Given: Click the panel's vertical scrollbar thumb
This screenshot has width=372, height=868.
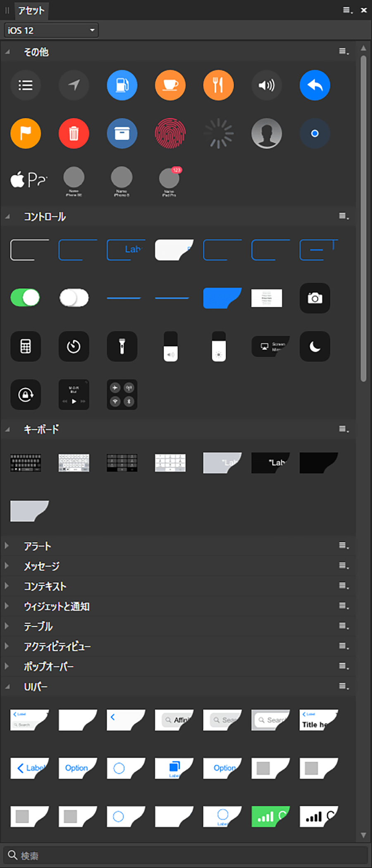Looking at the screenshot, I should (x=363, y=219).
